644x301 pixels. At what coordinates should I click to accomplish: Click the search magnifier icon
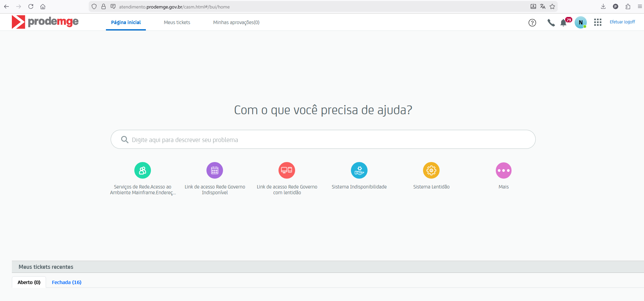tap(125, 140)
